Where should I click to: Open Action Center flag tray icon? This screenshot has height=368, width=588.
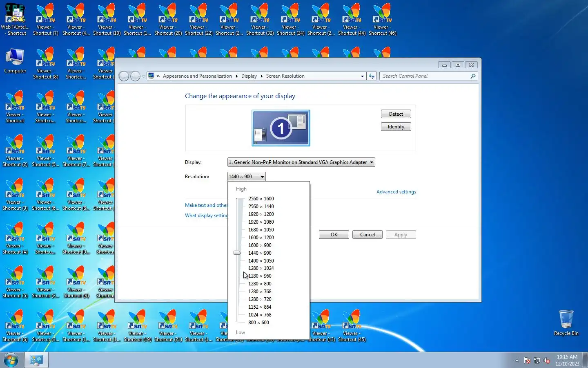pyautogui.click(x=527, y=361)
